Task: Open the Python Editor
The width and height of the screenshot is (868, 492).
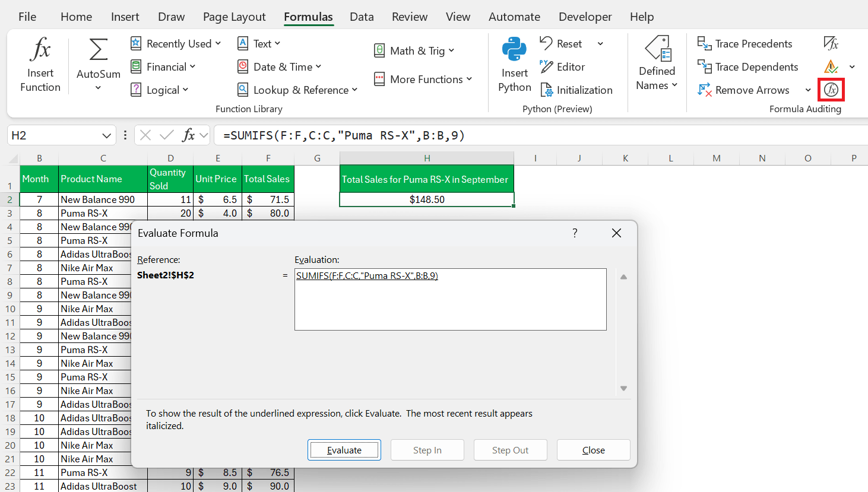Action: point(563,66)
